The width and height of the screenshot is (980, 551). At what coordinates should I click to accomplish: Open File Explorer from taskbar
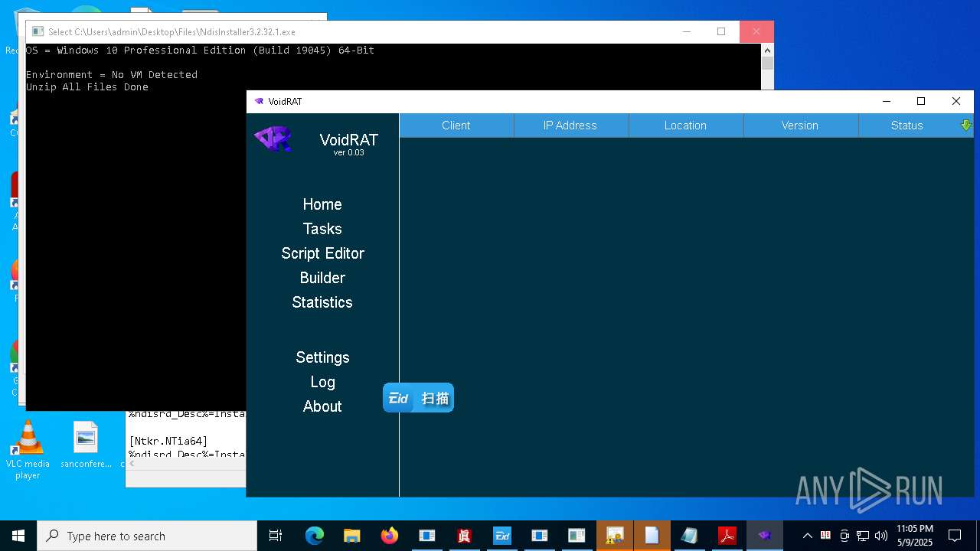click(352, 536)
